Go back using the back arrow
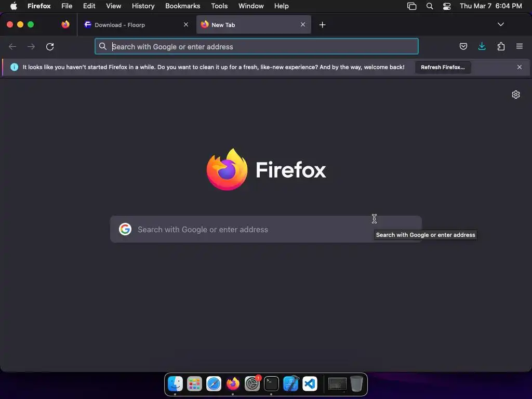 (12, 46)
